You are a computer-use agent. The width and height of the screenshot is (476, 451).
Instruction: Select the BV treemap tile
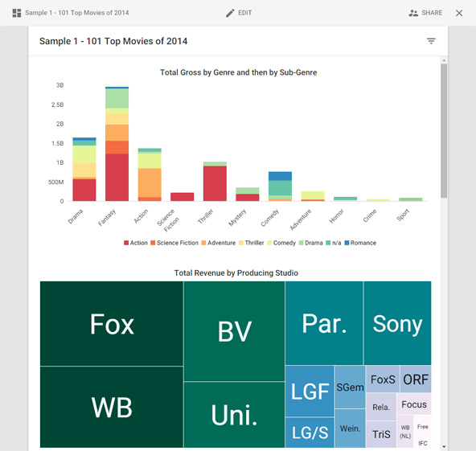pyautogui.click(x=234, y=331)
